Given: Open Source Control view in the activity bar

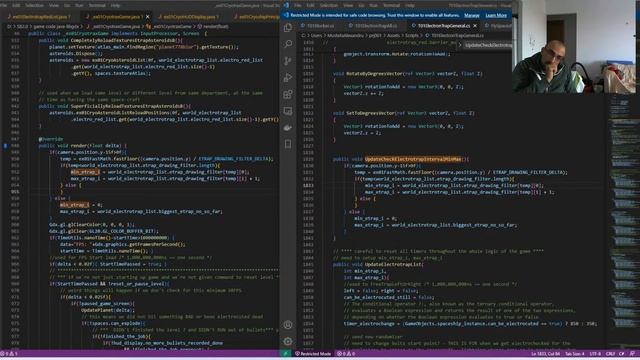Looking at the screenshot, I should tap(288, 60).
